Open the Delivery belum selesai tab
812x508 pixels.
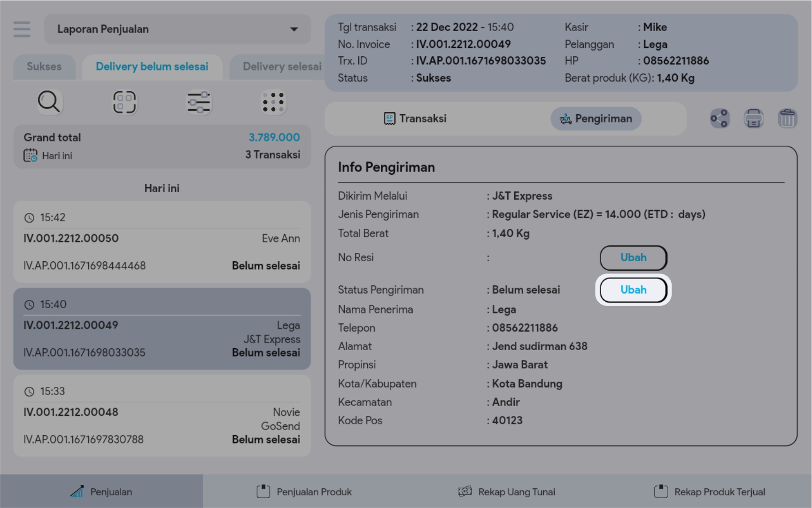click(152, 67)
